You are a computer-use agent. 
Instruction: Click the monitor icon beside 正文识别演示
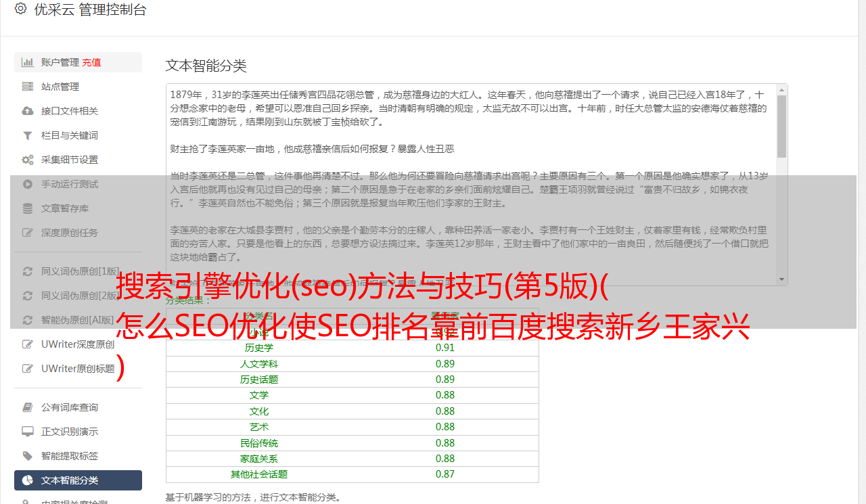pyautogui.click(x=28, y=432)
